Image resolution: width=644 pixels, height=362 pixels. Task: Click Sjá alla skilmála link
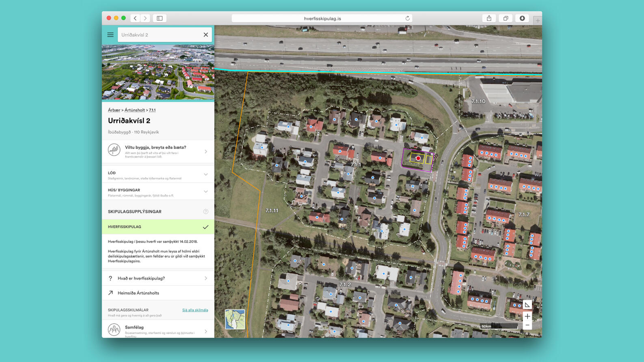pyautogui.click(x=195, y=310)
